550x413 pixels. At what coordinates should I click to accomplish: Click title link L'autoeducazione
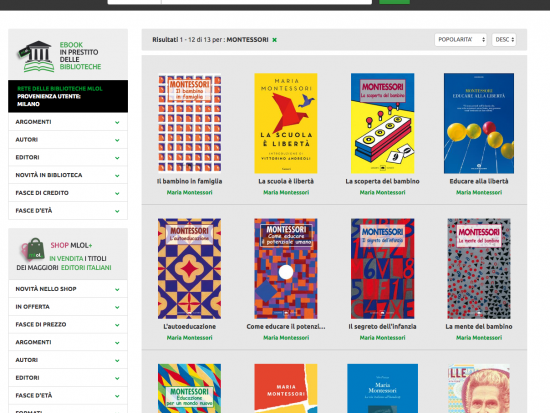click(189, 327)
